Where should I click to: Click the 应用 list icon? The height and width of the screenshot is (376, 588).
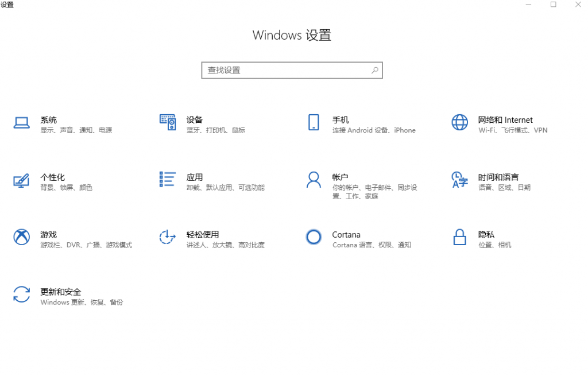click(x=167, y=179)
